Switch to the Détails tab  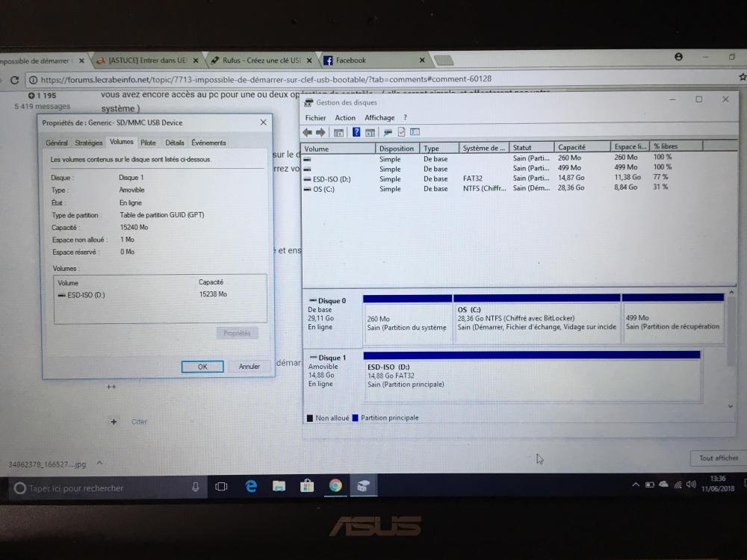point(174,143)
